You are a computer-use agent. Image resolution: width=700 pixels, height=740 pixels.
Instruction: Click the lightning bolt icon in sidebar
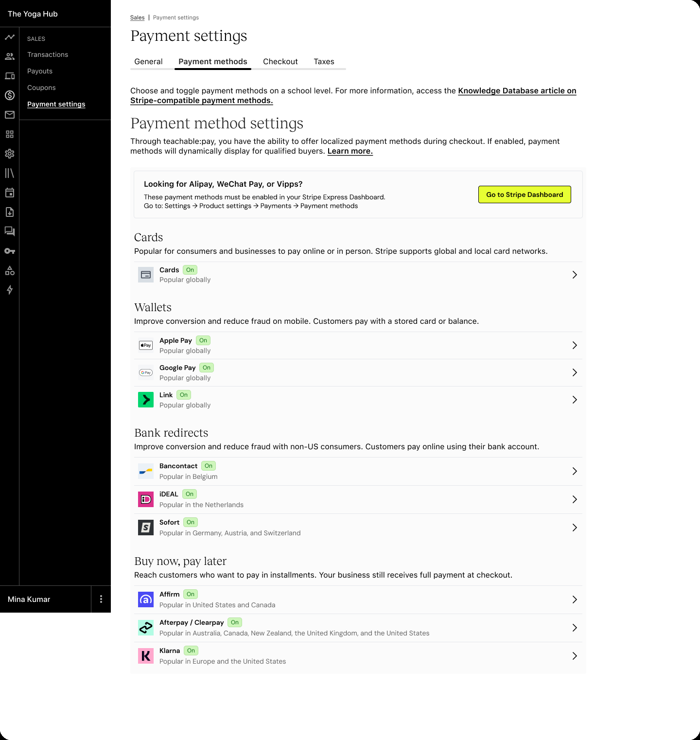(x=10, y=290)
